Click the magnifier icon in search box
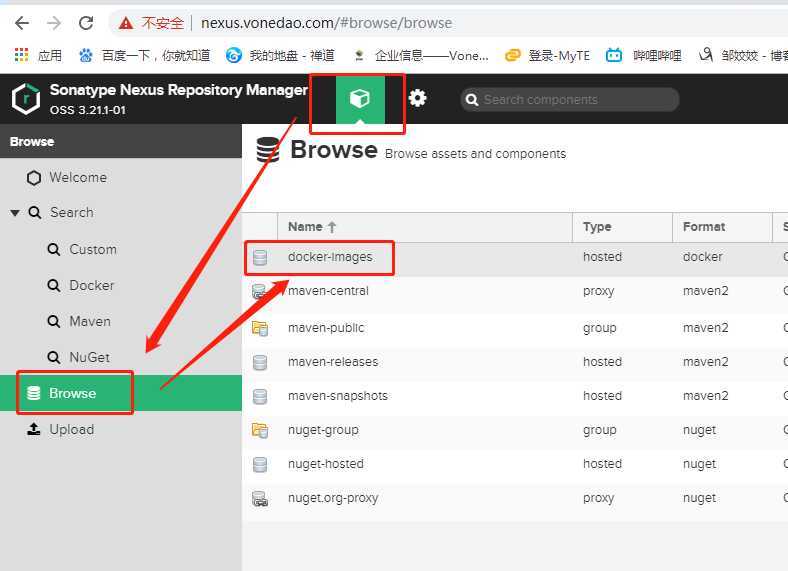 click(x=471, y=100)
